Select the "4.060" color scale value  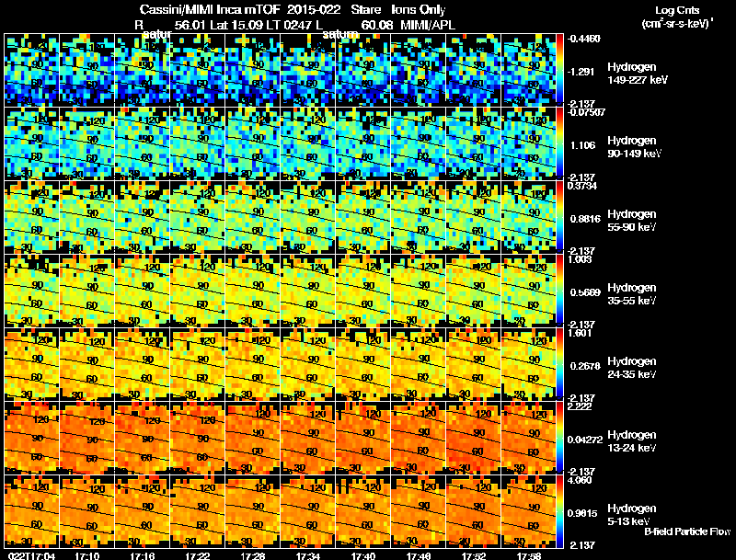[580, 480]
